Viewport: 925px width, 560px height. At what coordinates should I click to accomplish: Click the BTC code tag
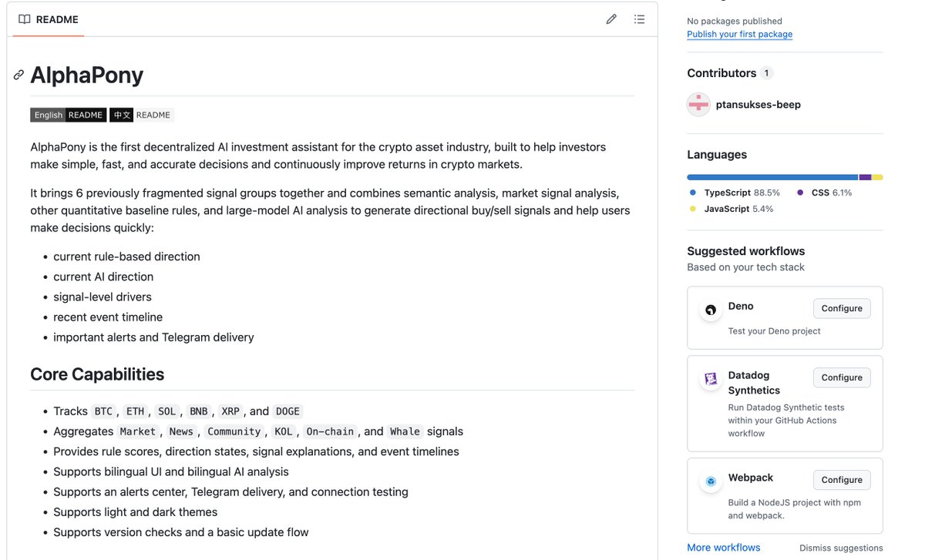(x=103, y=411)
